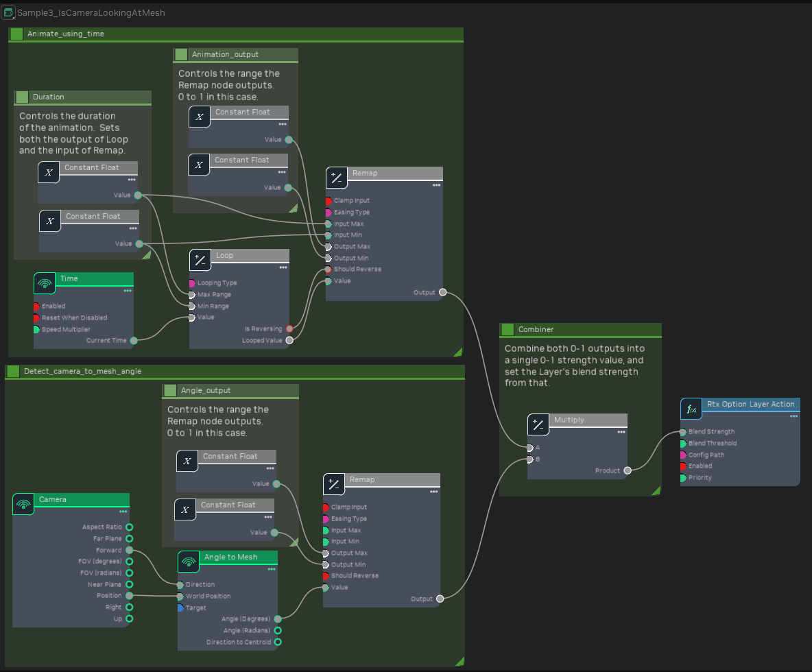Image resolution: width=812 pixels, height=672 pixels.
Task: Toggle Clamp Input on the lower Remap node
Action: (x=325, y=507)
